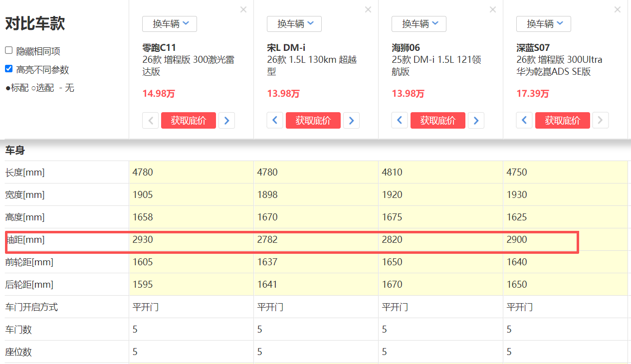Click left arrow under 宋L DM-i
This screenshot has width=631, height=364.
275,120
